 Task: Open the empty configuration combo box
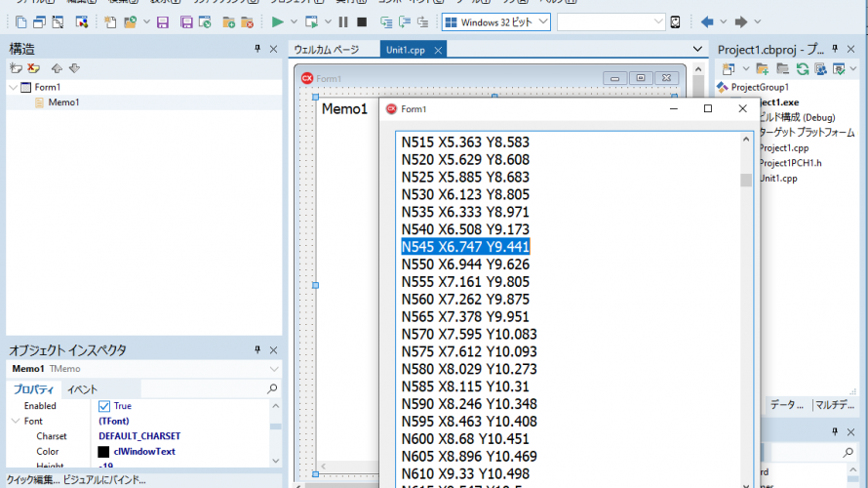[x=657, y=22]
